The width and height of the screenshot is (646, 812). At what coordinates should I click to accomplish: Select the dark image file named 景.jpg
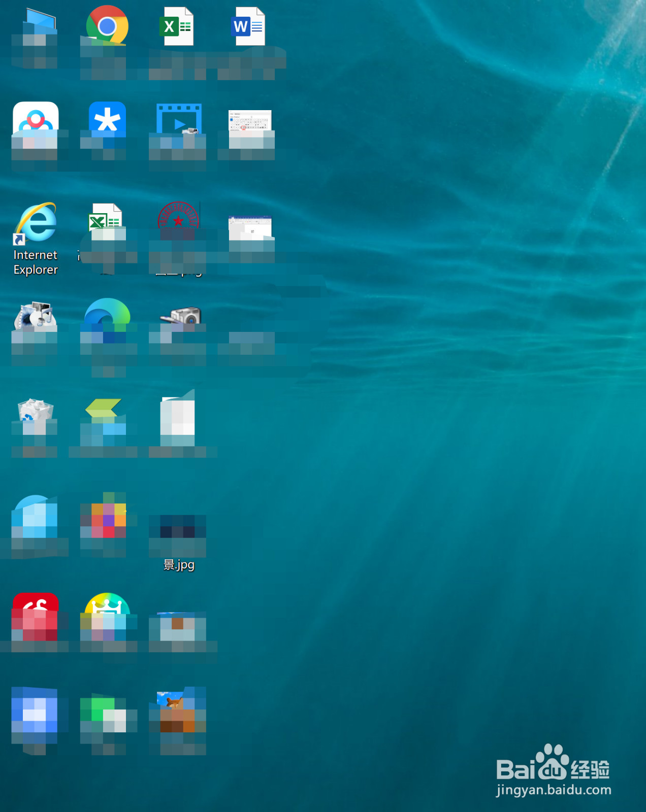click(178, 526)
